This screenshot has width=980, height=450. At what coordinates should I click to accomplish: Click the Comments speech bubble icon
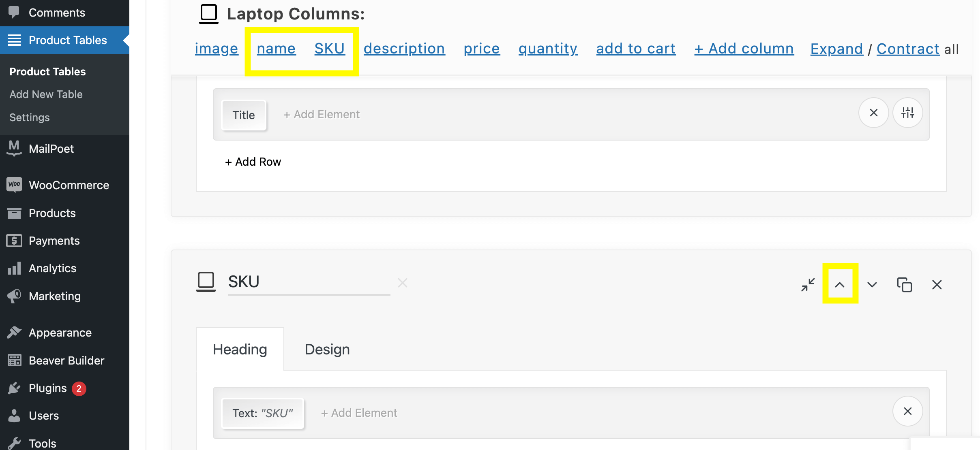click(14, 12)
